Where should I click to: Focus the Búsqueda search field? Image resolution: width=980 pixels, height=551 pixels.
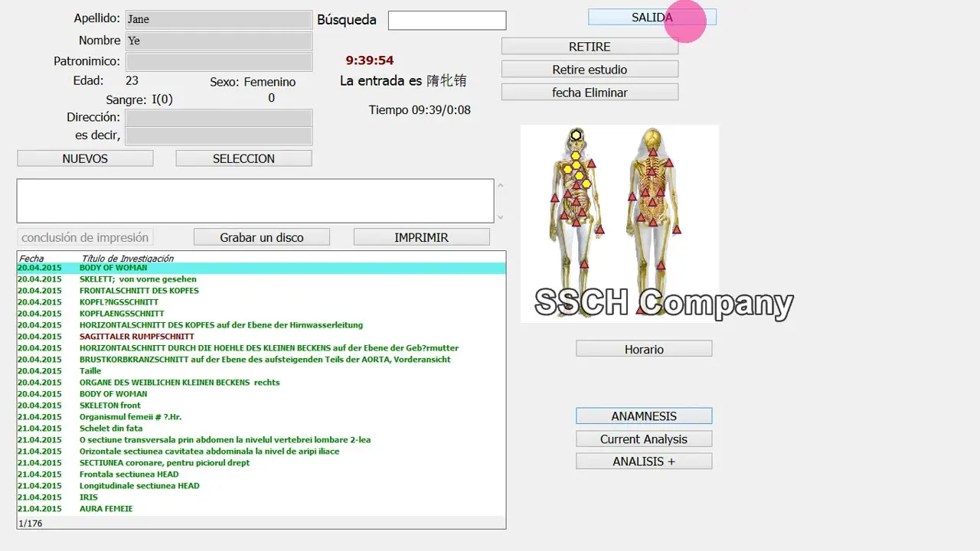point(447,21)
